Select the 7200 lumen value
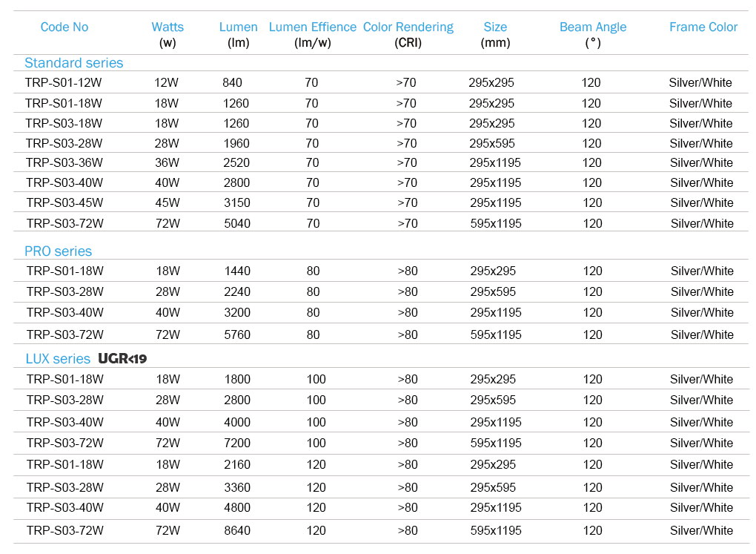The image size is (756, 554). [237, 443]
